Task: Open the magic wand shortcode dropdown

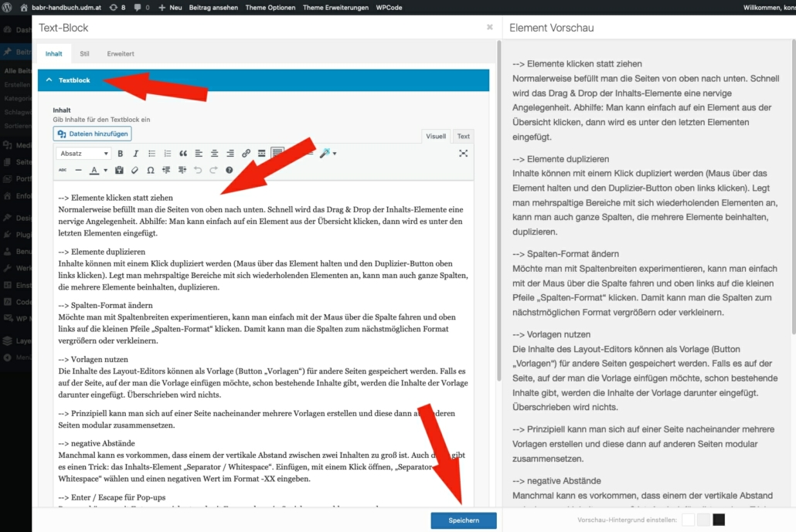Action: (328, 154)
